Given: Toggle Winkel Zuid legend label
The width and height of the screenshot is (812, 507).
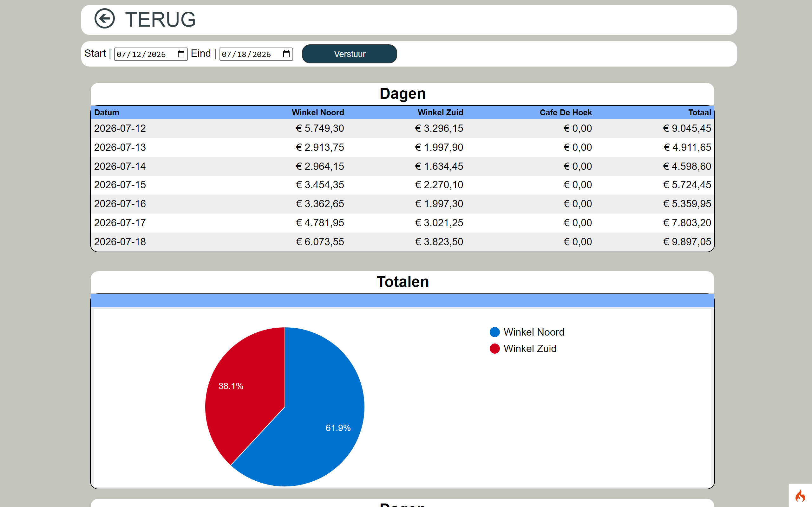Looking at the screenshot, I should click(530, 349).
